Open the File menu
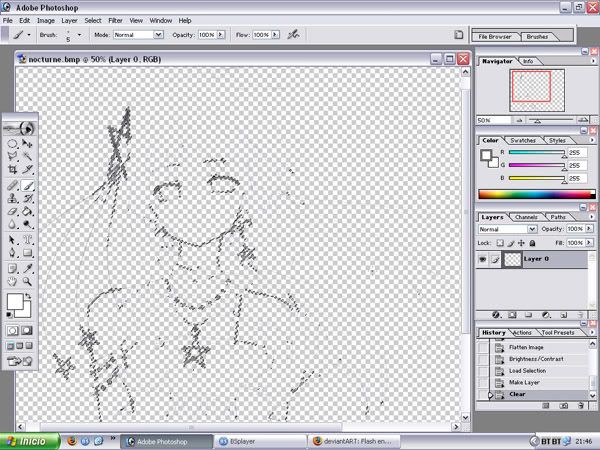600x450 pixels. pos(8,21)
